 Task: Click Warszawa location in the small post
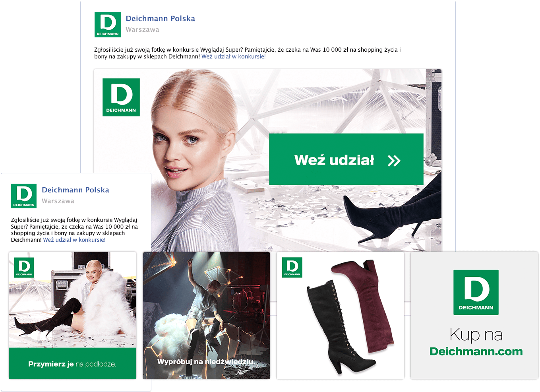(x=58, y=201)
